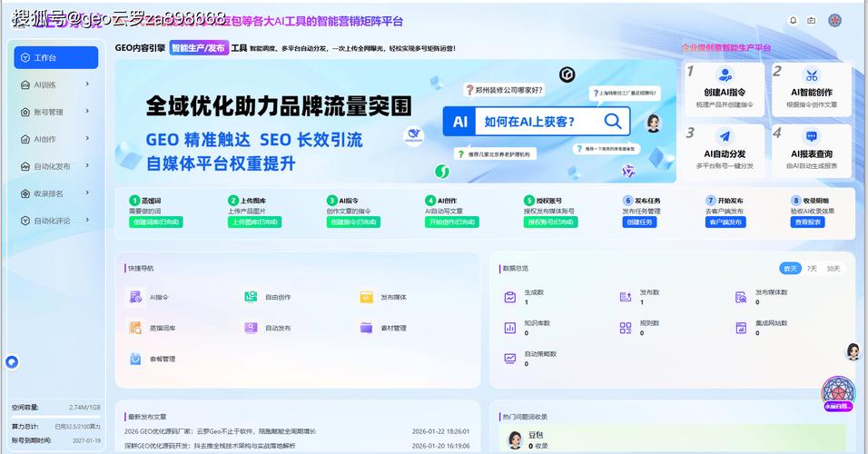Click the 开始创作(已完成) button
This screenshot has height=454, width=868.
(x=452, y=222)
